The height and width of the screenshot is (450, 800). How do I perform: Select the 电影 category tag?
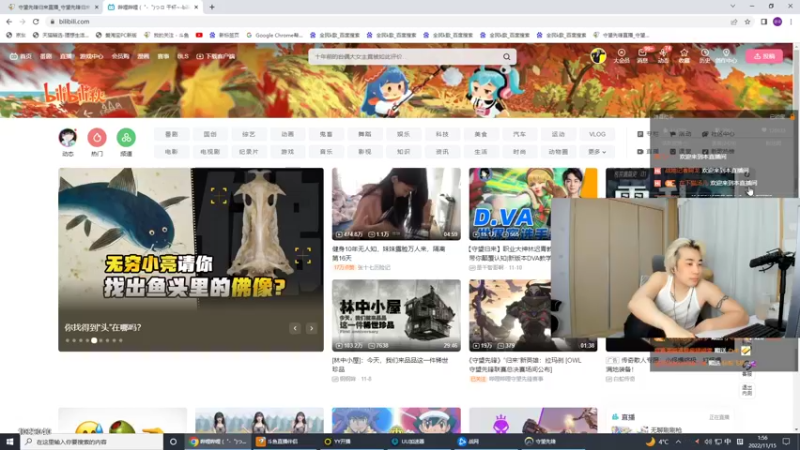(x=171, y=152)
